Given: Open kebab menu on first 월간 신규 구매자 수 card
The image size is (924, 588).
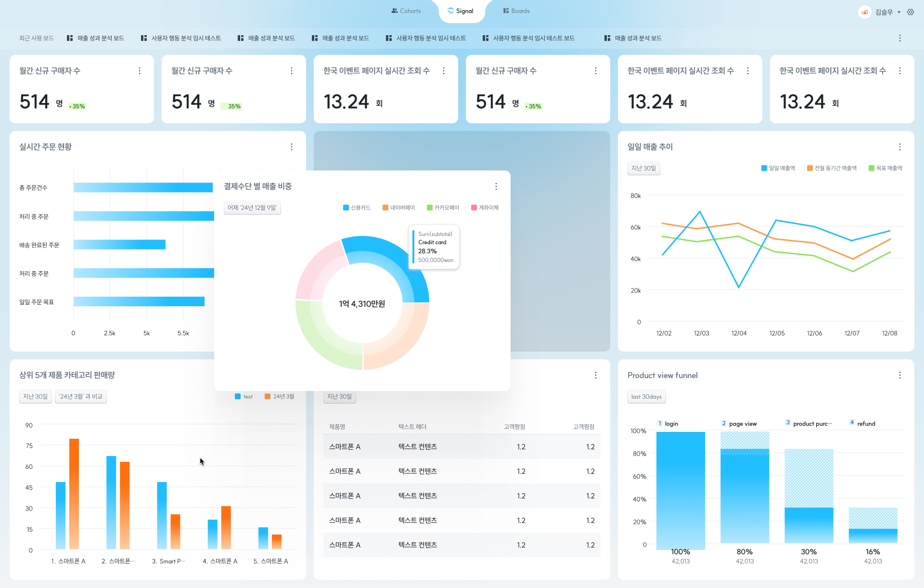Looking at the screenshot, I should click(140, 71).
